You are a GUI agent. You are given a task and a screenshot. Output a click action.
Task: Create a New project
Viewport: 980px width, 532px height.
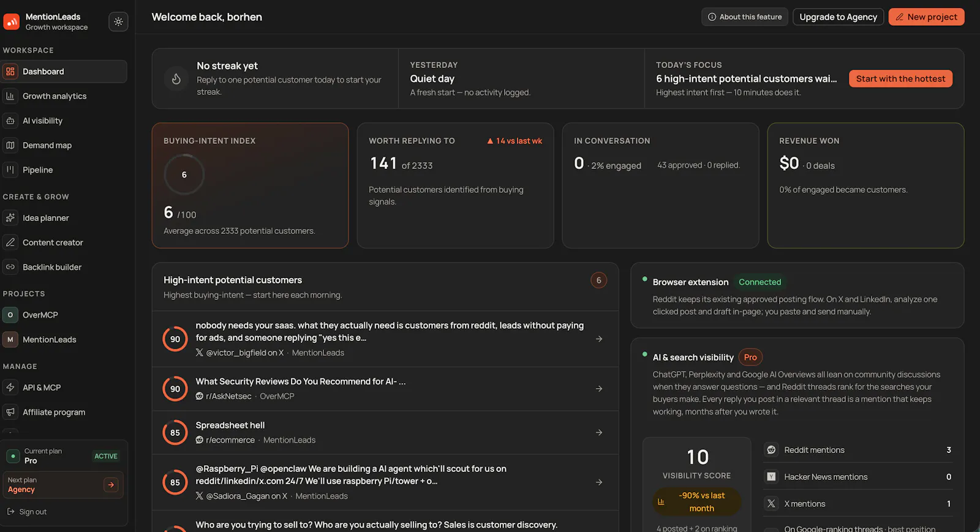927,17
